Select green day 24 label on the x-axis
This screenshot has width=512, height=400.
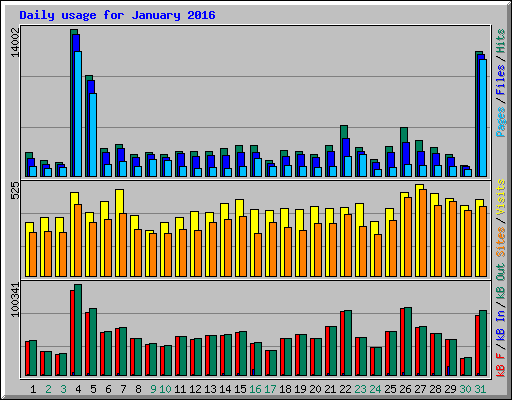375,389
